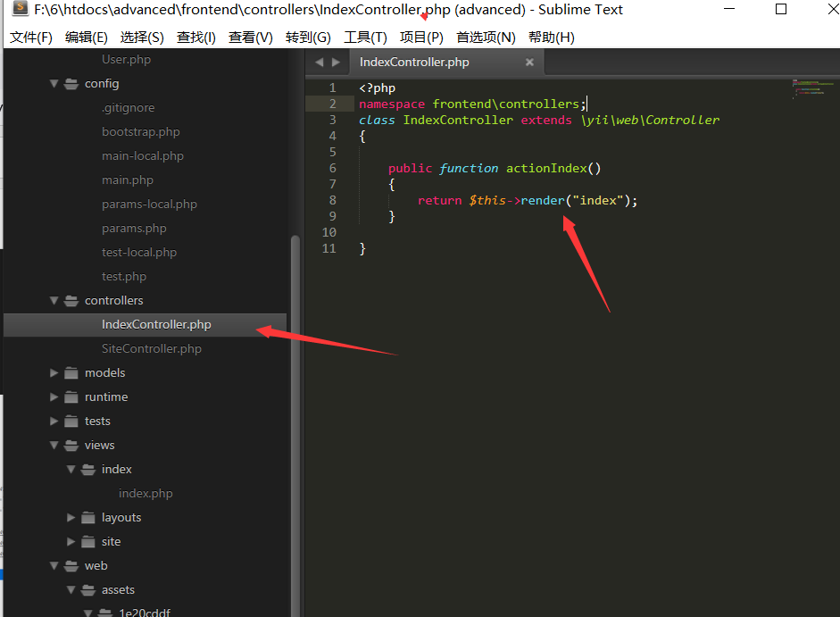This screenshot has width=840, height=617.
Task: Click the sidebar vertical scrollbar
Action: coord(295,426)
